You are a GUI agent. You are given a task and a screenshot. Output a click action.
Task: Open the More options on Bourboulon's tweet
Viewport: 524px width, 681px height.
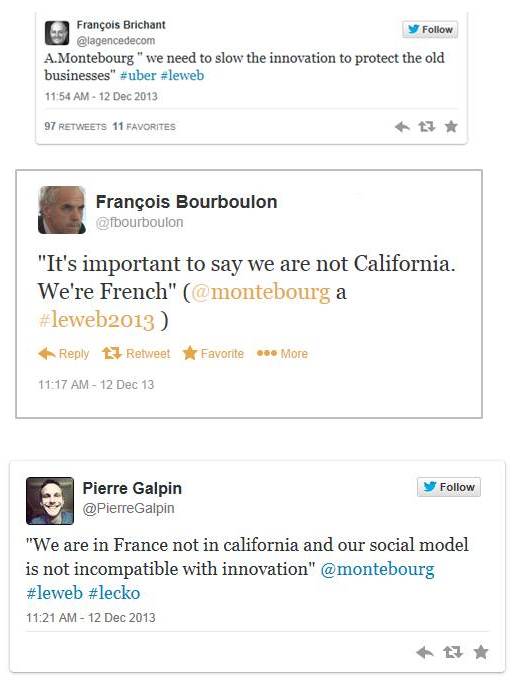coord(282,354)
